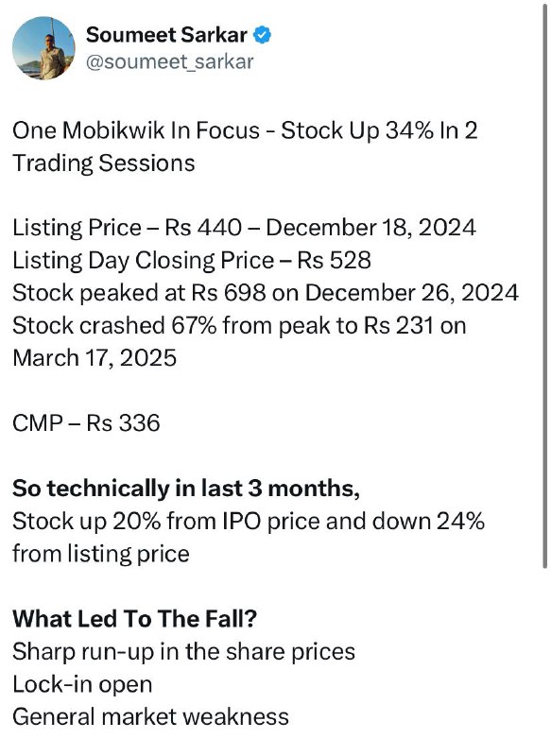Screen dimensions: 551x756
Task: Click the 'One Mobikwik In Focus' headline
Action: [245, 130]
